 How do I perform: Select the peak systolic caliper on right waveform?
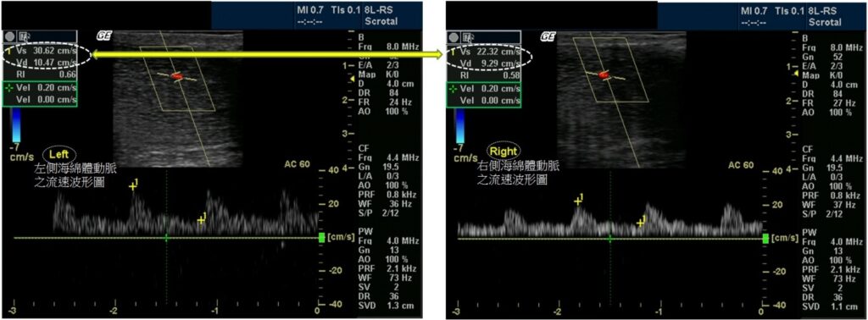pos(578,201)
